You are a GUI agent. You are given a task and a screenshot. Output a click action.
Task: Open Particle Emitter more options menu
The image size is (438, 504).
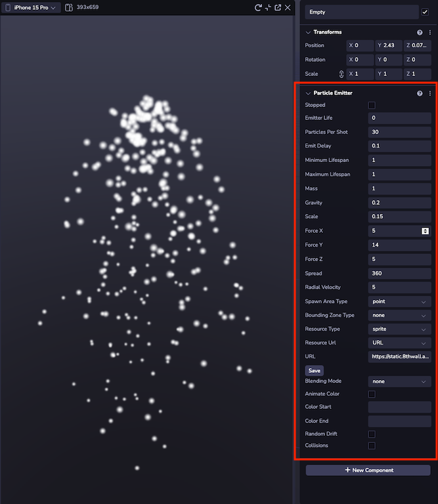pos(430,93)
